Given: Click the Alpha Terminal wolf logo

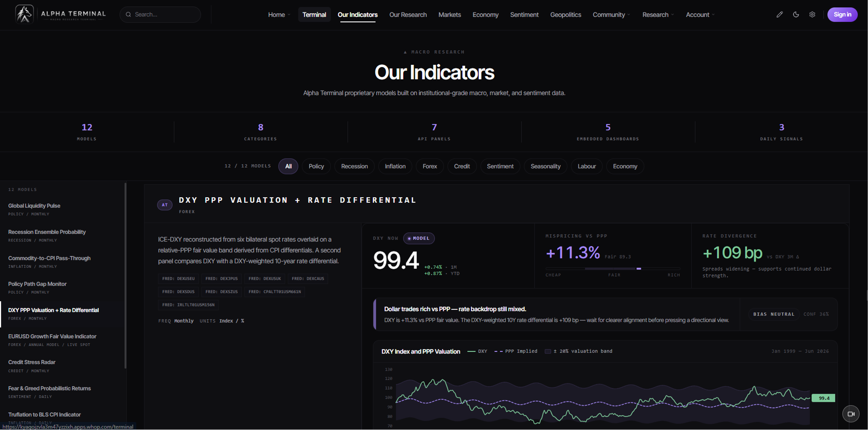Looking at the screenshot, I should [24, 14].
